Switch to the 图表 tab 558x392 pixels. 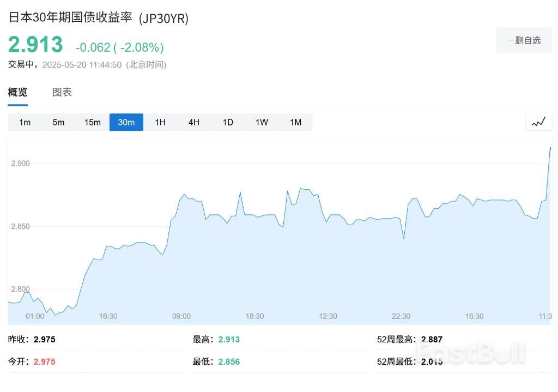click(x=62, y=92)
